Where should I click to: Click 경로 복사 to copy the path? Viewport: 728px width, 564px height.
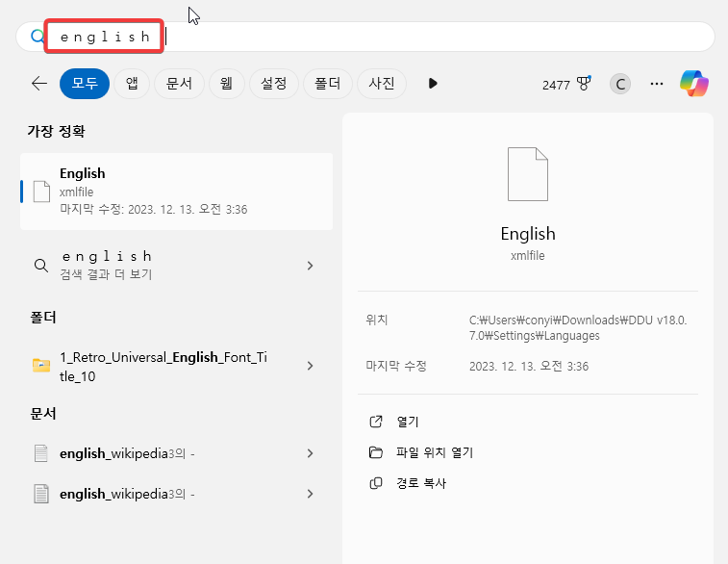421,483
